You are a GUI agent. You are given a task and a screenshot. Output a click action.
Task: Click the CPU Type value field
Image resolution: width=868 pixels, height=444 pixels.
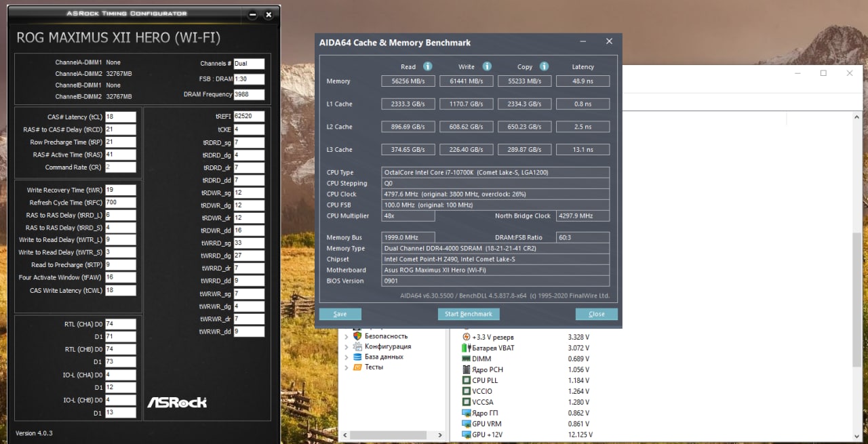496,172
